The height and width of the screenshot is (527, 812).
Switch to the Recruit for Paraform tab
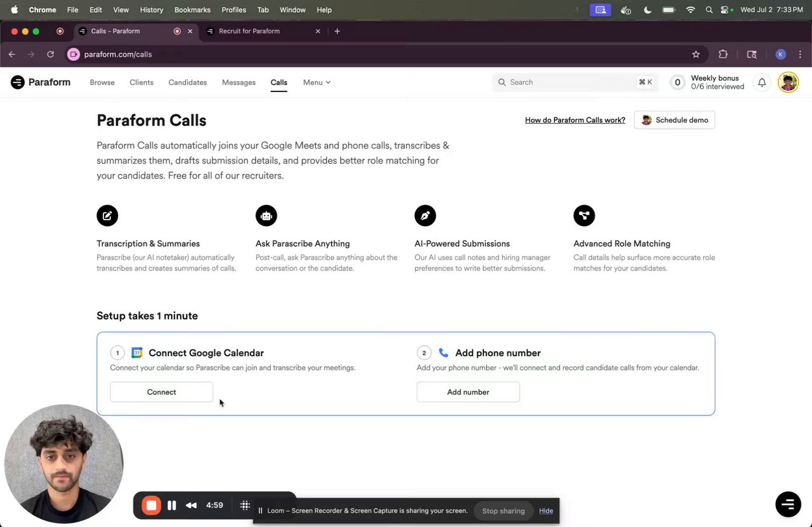(249, 31)
